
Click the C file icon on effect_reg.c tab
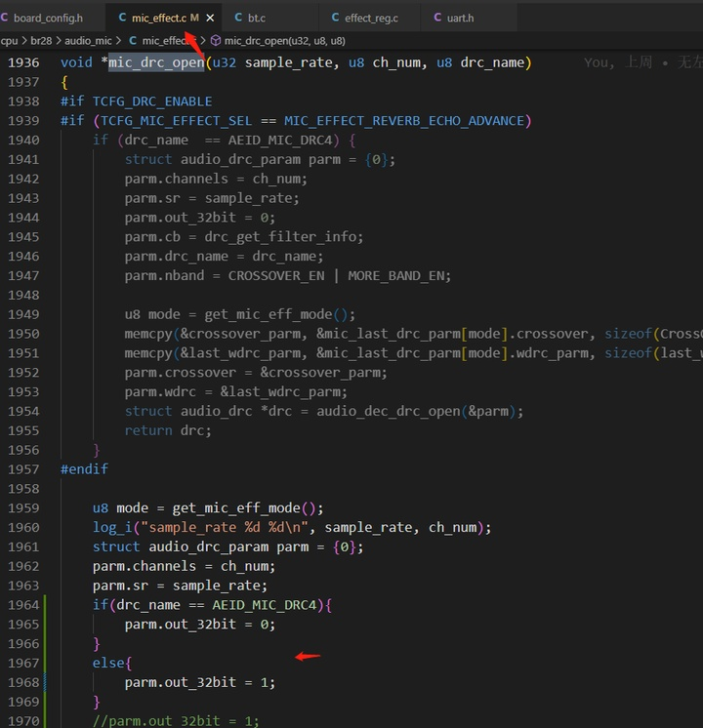pos(335,18)
